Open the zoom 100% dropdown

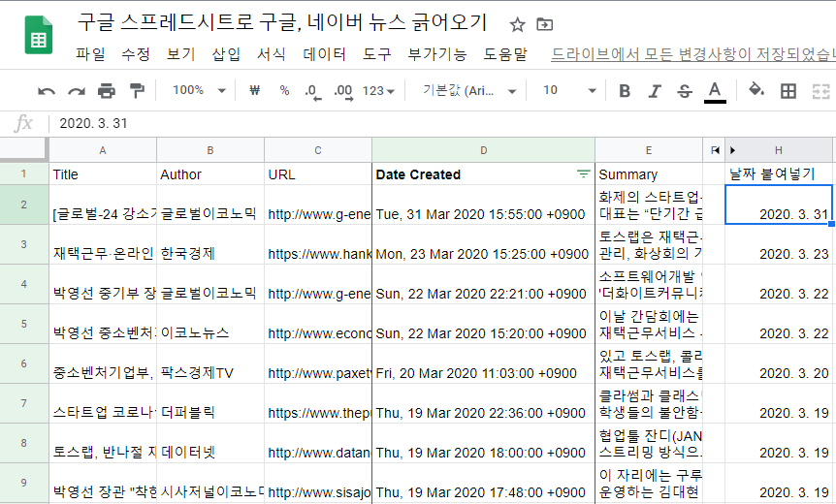click(x=199, y=90)
